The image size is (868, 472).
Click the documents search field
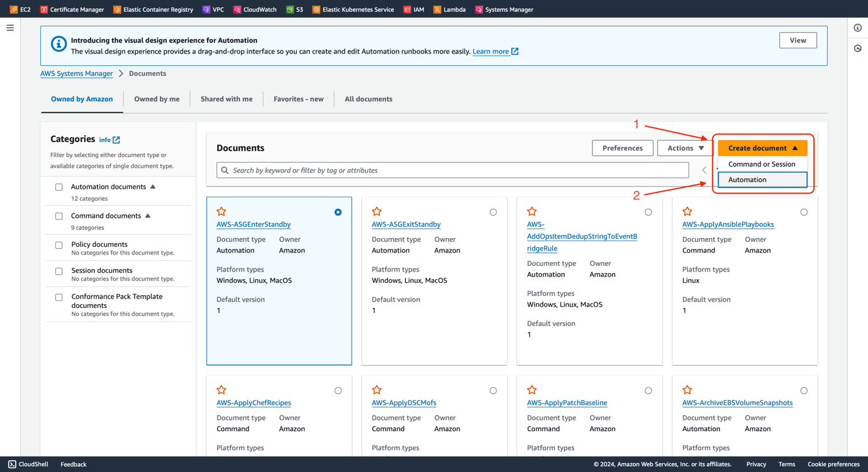pos(453,170)
